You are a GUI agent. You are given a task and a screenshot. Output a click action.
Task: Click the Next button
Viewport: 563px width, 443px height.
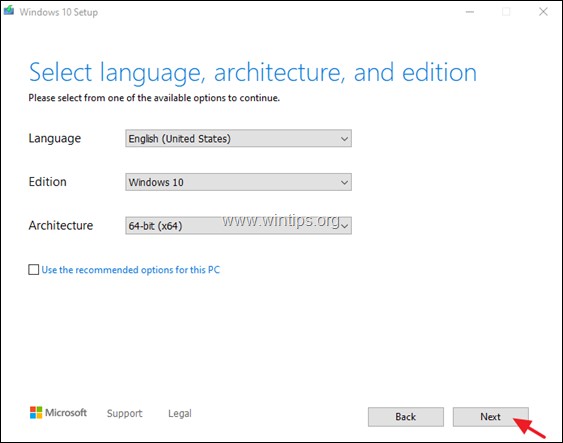click(x=490, y=417)
